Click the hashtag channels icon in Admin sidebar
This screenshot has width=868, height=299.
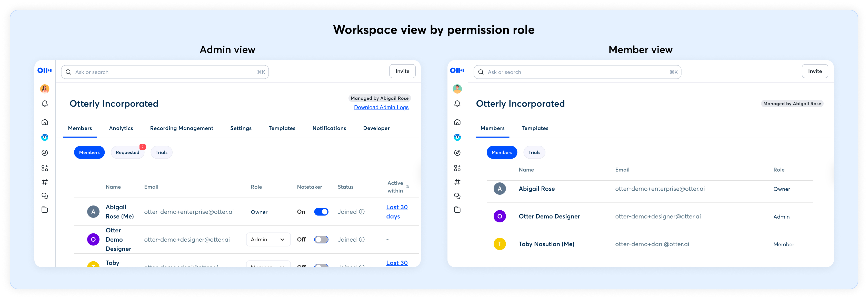44,182
